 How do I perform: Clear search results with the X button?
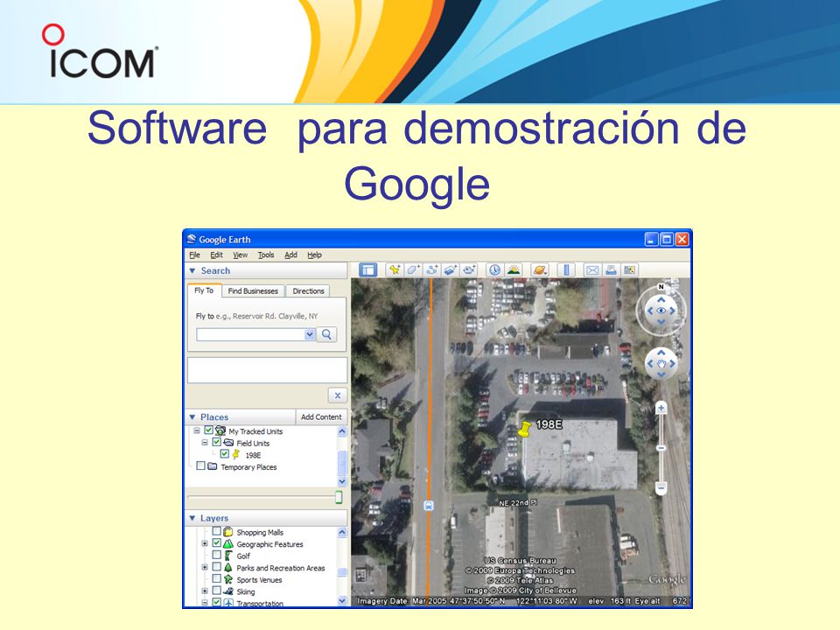pyautogui.click(x=338, y=395)
